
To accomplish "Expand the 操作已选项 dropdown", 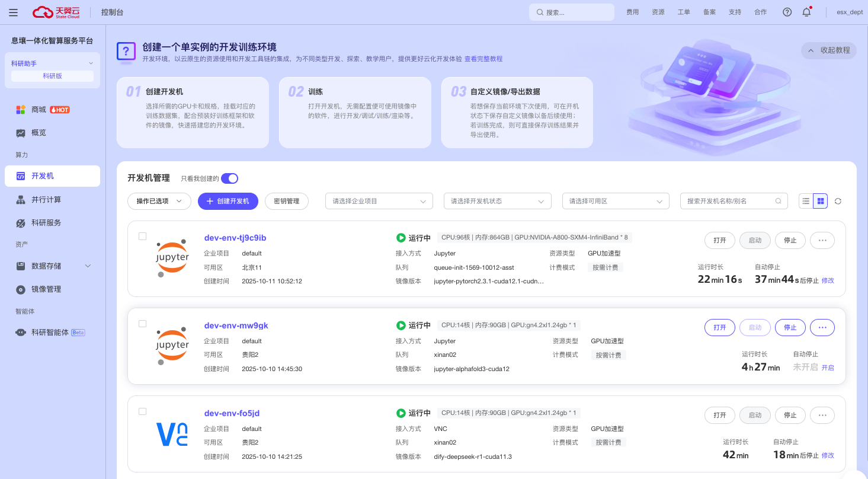I will (x=159, y=201).
